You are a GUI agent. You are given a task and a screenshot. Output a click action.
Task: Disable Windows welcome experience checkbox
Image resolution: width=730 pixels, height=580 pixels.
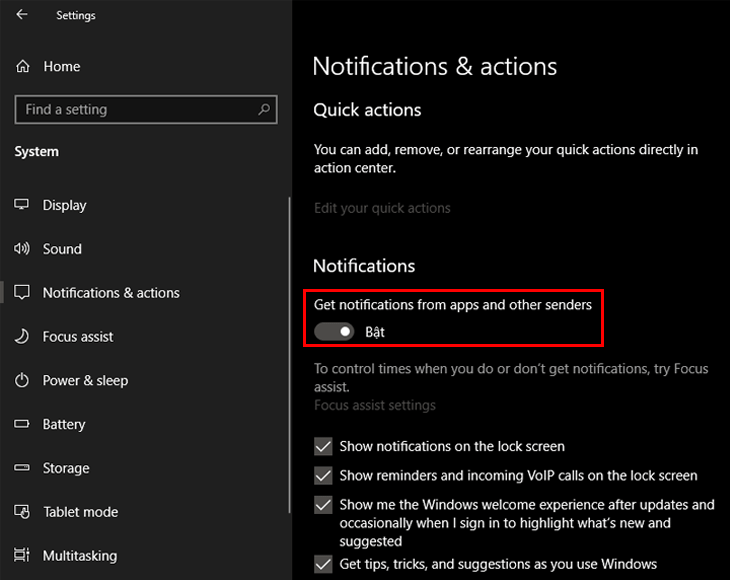tap(323, 505)
